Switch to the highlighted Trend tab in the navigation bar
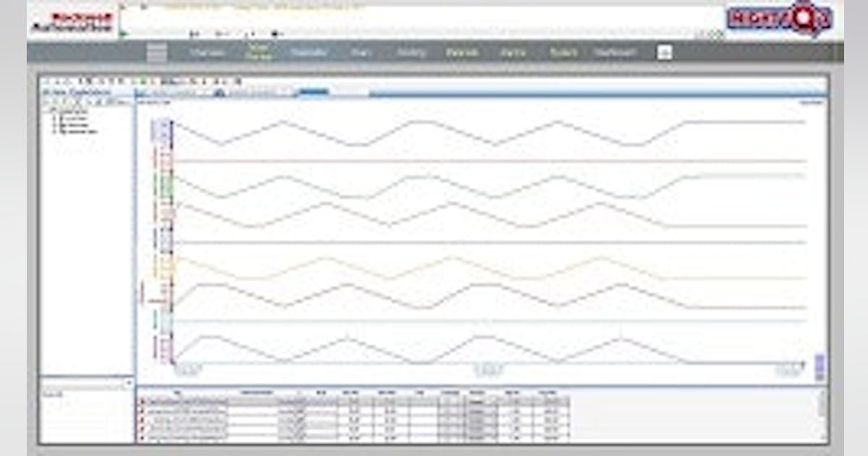868x456 pixels. (259, 51)
